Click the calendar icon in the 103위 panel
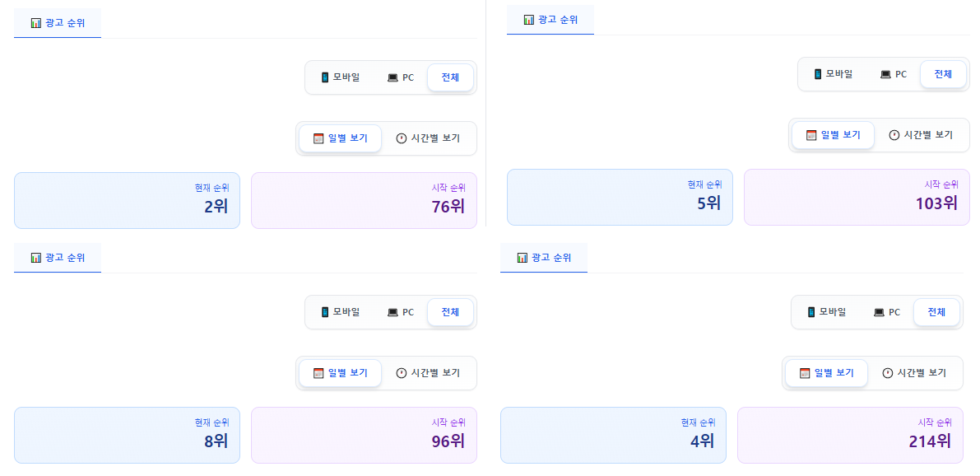980x476 pixels. pyautogui.click(x=811, y=135)
